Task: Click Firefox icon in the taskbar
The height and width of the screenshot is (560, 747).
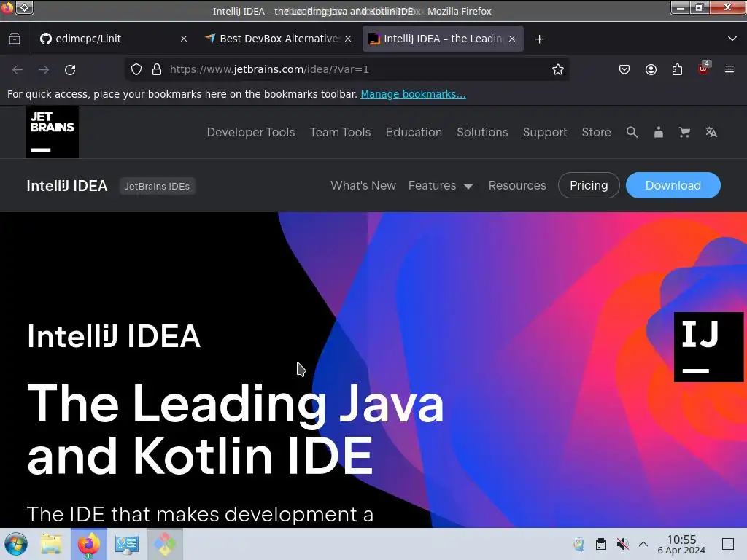Action: coord(89,544)
